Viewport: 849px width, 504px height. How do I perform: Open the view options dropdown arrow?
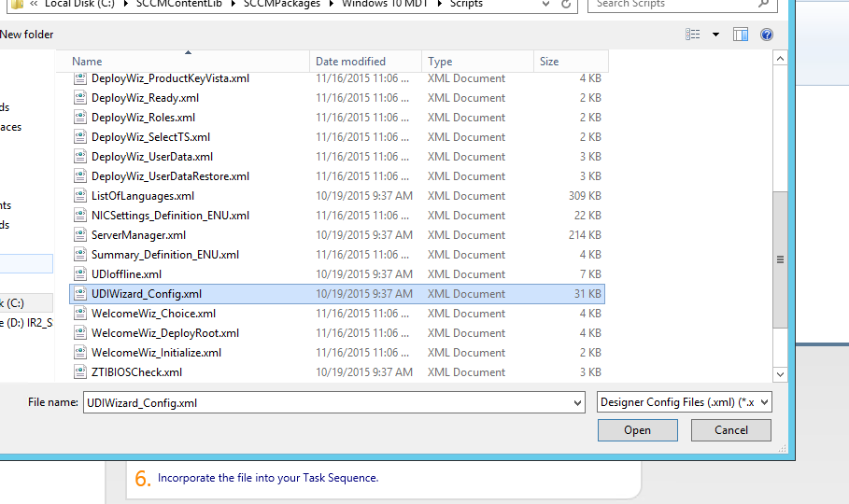click(715, 35)
